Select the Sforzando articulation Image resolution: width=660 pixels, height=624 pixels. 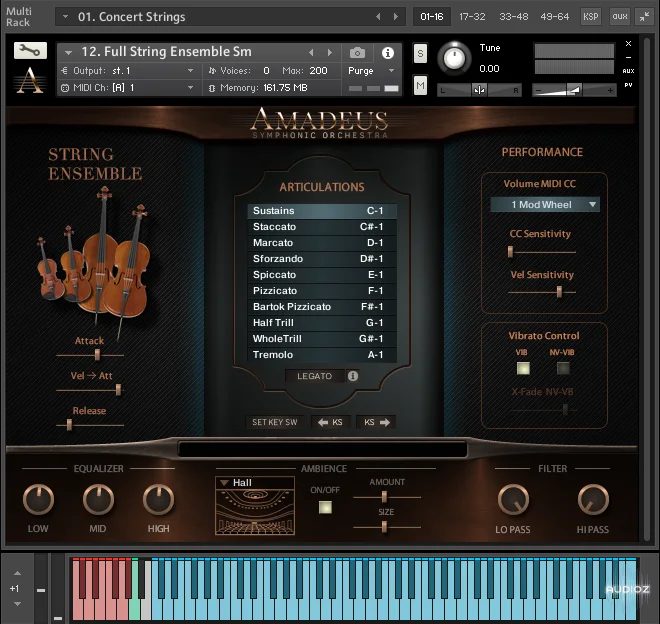point(322,259)
